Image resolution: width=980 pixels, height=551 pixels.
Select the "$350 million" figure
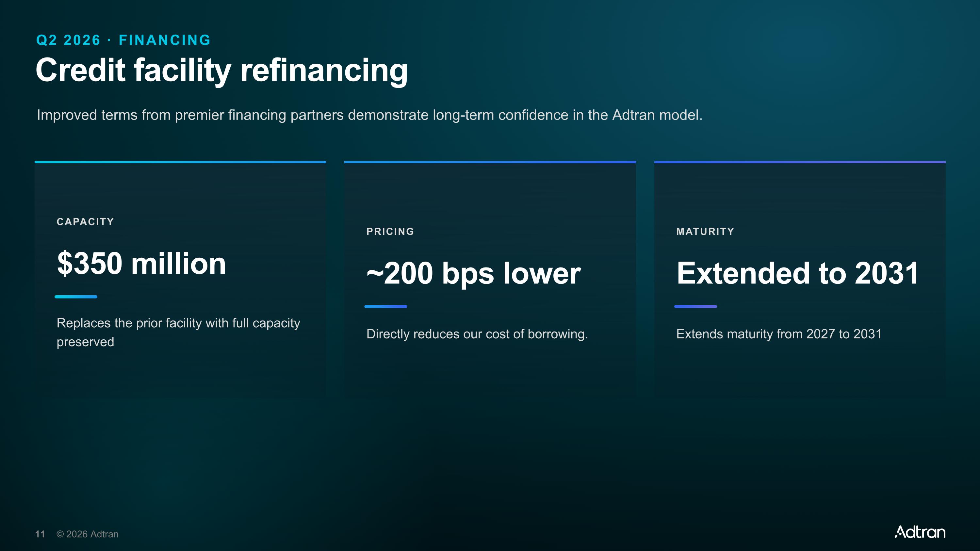(x=141, y=263)
